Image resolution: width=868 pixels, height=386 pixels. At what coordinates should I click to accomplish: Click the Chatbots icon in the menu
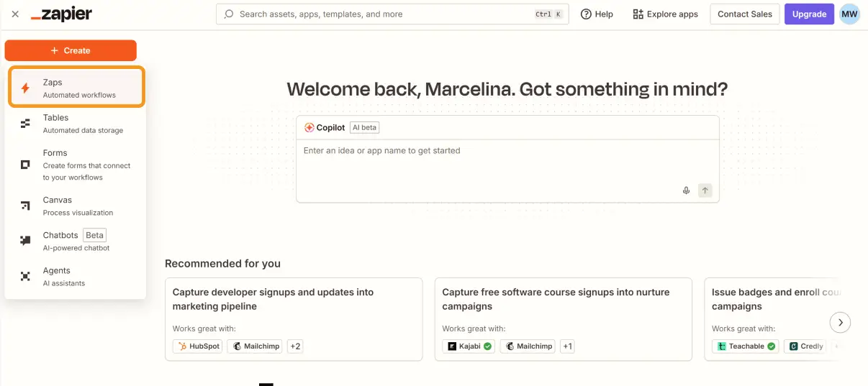(x=25, y=241)
